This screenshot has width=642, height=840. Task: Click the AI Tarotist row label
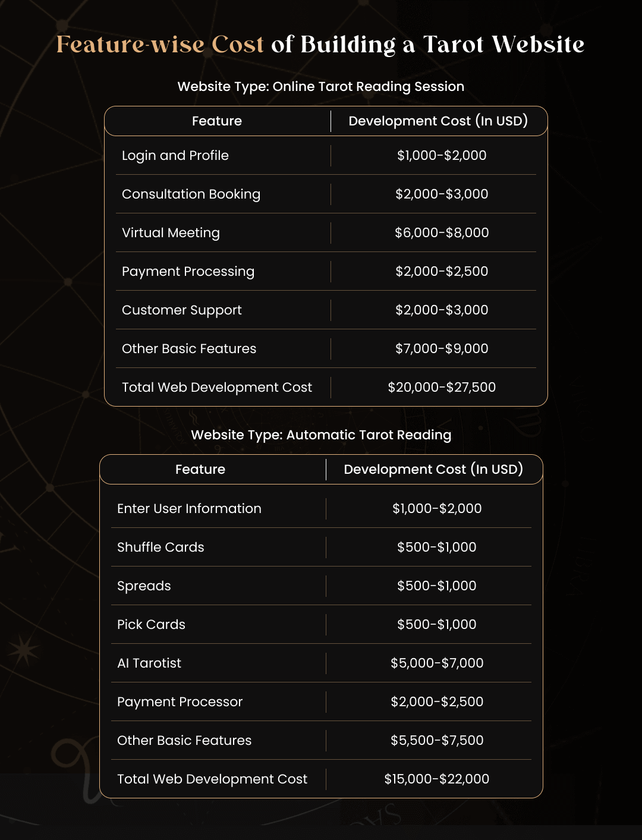pos(149,663)
